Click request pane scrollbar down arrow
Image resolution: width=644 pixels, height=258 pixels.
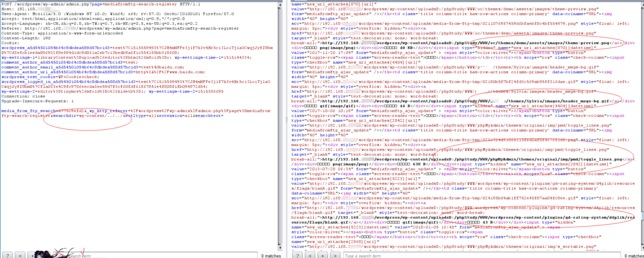click(x=280, y=248)
